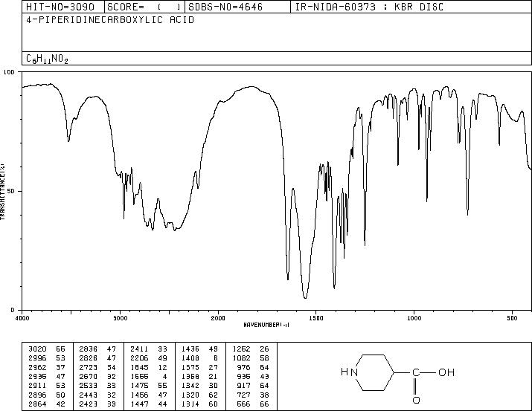Viewport: 532px width, 411px height.
Task: Select the SCORE= field in header
Action: coord(144,7)
